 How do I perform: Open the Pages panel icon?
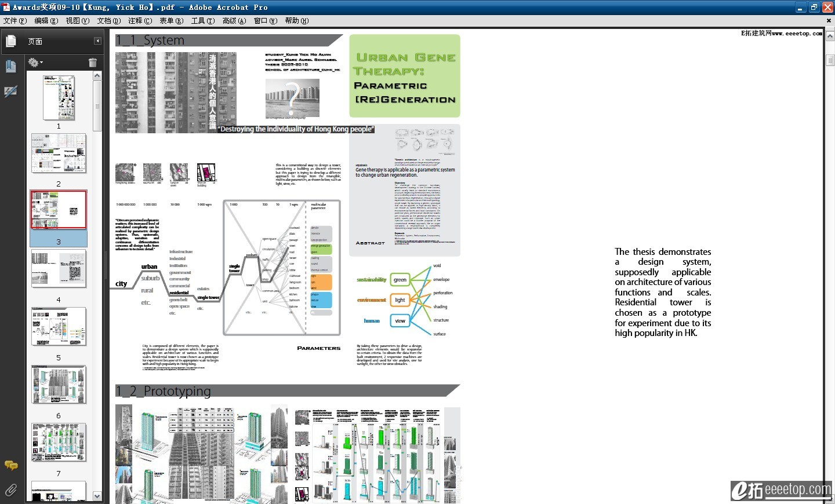tap(10, 41)
